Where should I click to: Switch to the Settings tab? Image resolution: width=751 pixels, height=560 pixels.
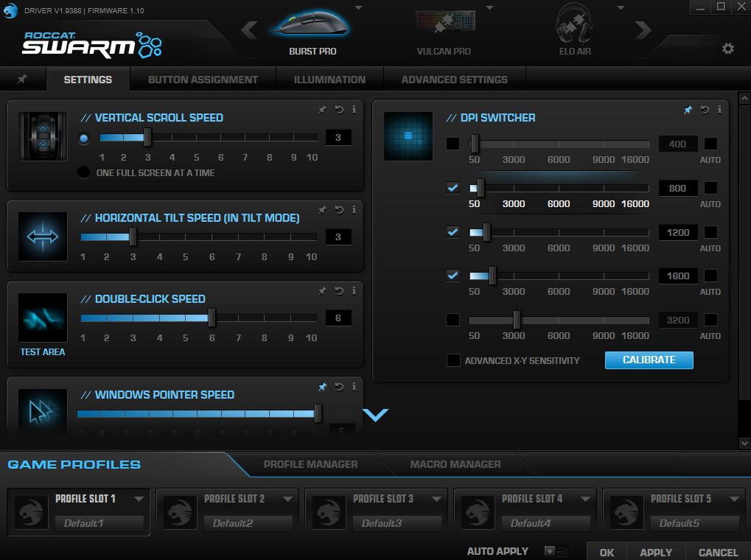pos(88,80)
